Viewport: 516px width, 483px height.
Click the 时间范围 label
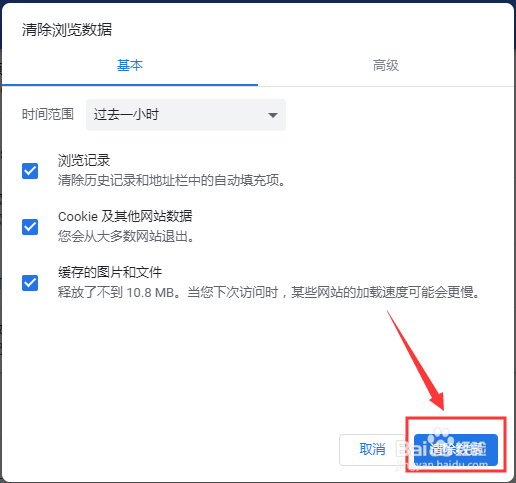48,114
